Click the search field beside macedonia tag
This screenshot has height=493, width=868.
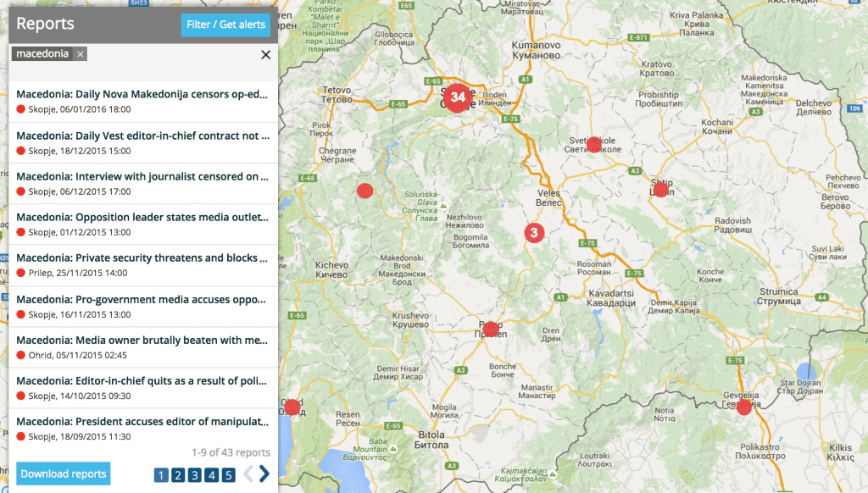tap(170, 54)
